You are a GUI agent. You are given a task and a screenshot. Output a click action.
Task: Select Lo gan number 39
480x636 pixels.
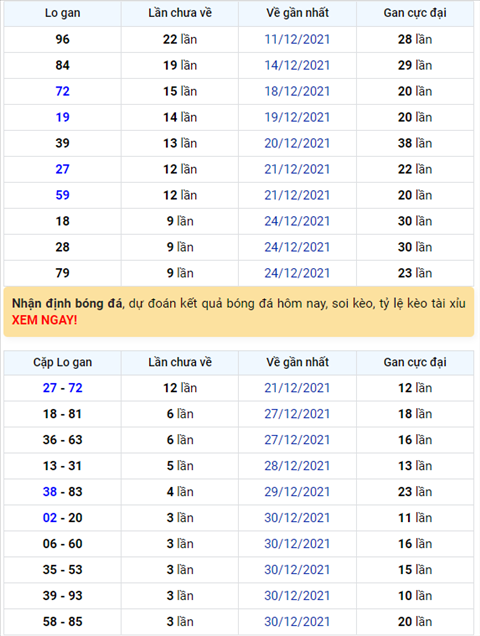pos(62,143)
